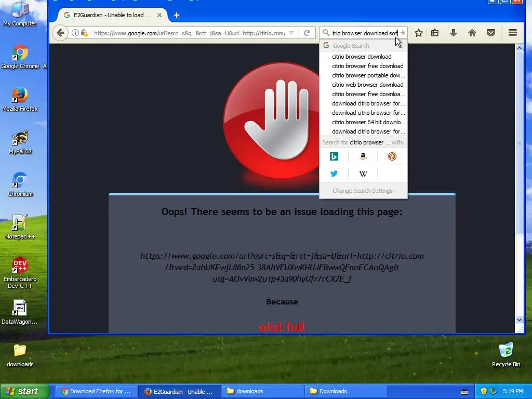Open the site information icon in address bar

(x=75, y=33)
